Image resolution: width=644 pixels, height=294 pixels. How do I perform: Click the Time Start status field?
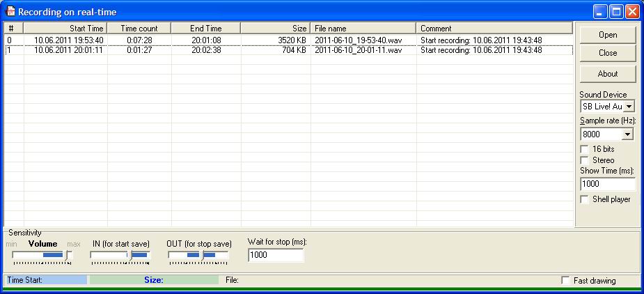click(x=47, y=280)
